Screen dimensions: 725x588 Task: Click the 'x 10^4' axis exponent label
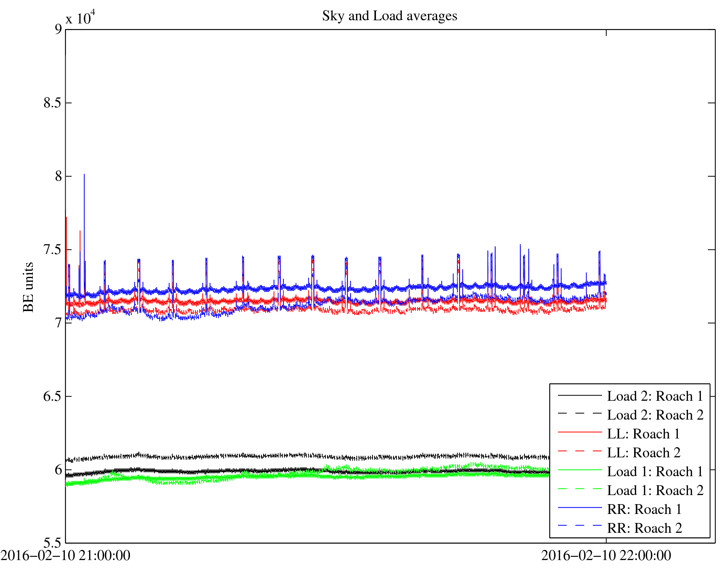pyautogui.click(x=80, y=17)
